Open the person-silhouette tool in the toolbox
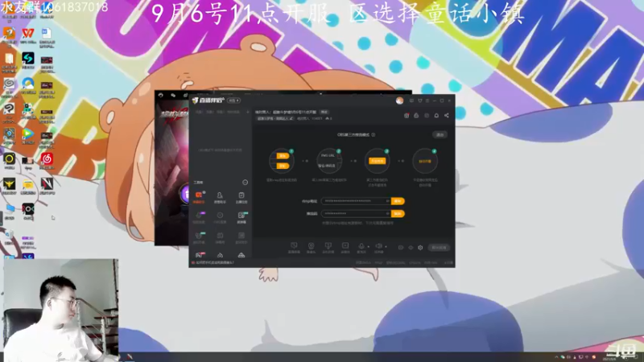This screenshot has width=644, height=362. [x=220, y=197]
